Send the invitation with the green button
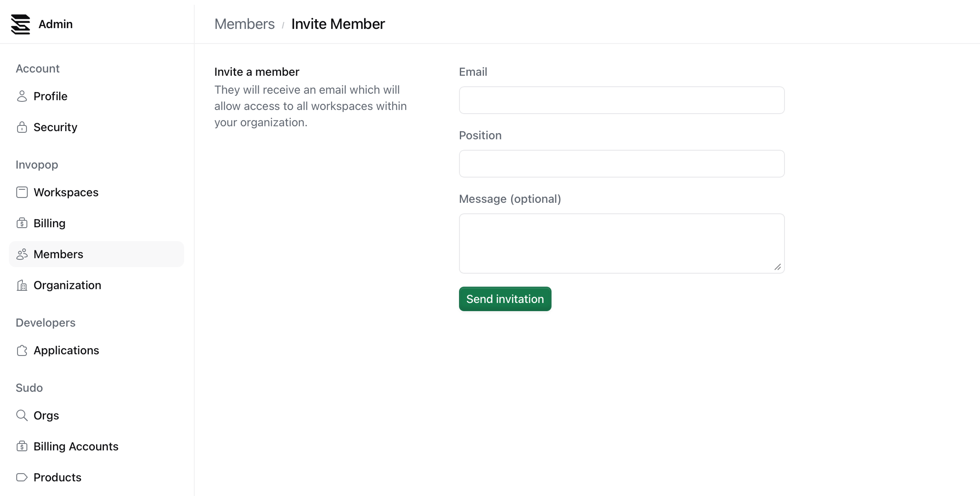This screenshot has width=980, height=496. (x=505, y=299)
